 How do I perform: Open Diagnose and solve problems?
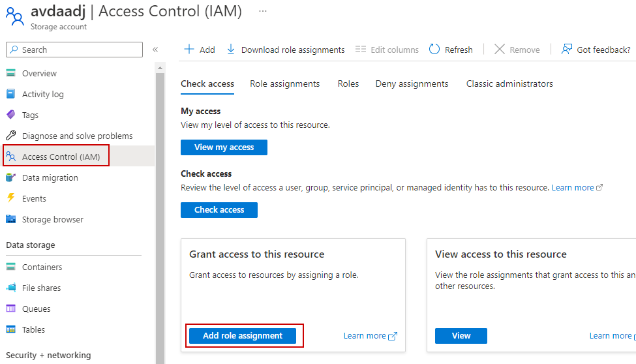pyautogui.click(x=77, y=136)
